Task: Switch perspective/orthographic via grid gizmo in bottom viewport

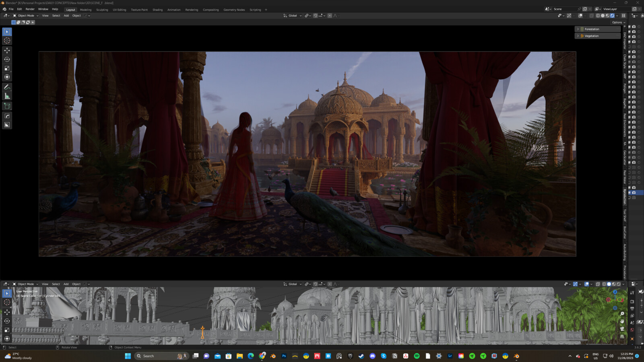Action: (622, 336)
